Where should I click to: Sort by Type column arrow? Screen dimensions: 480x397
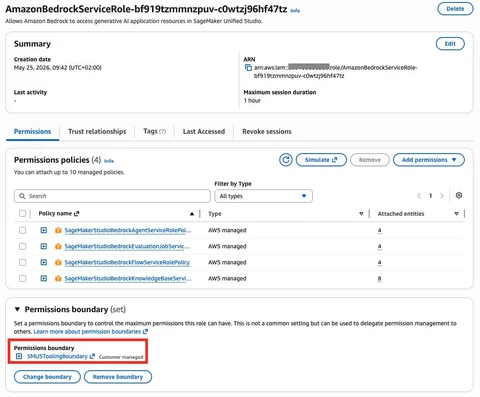coord(361,214)
